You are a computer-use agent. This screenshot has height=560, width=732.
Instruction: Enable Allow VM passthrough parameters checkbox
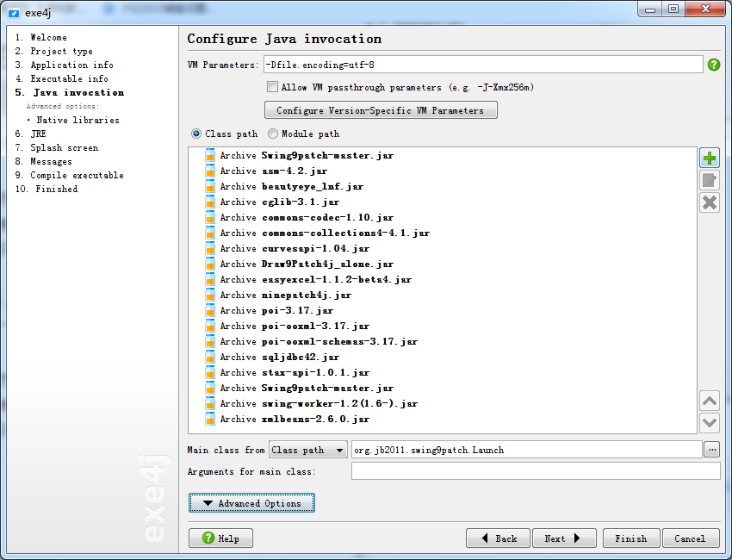tap(273, 87)
